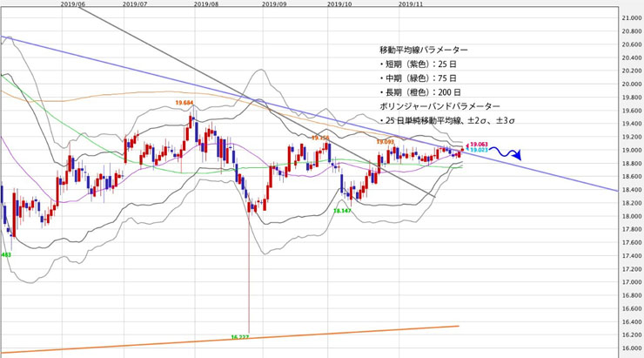Click the 20.600 price axis label
This screenshot has width=644, height=358.
pos(632,44)
